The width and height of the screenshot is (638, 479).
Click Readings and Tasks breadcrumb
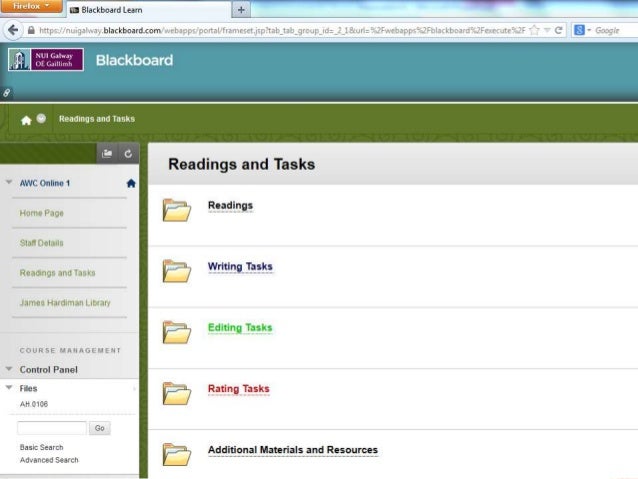click(97, 119)
